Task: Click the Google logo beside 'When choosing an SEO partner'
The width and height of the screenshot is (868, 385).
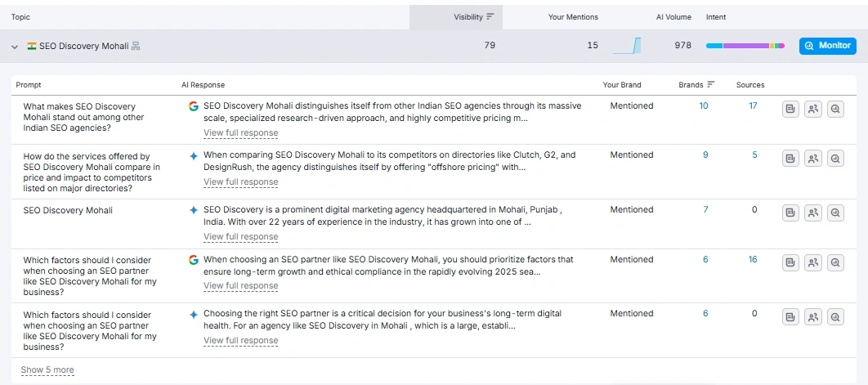Action: point(193,260)
